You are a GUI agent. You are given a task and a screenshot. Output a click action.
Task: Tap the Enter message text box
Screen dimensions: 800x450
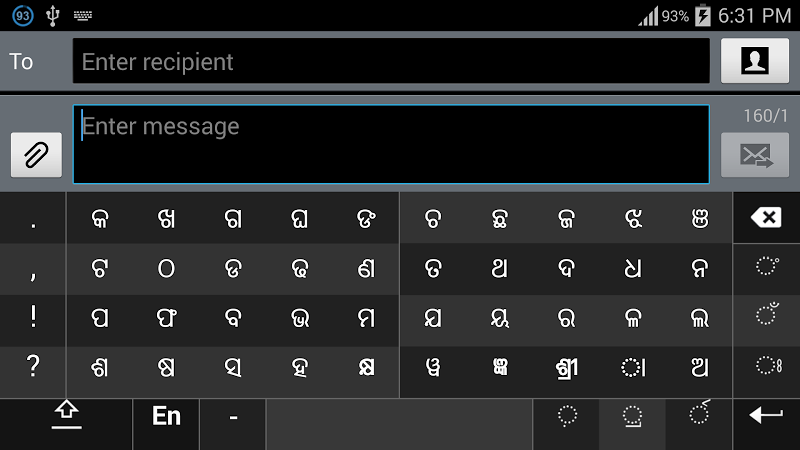(x=390, y=144)
